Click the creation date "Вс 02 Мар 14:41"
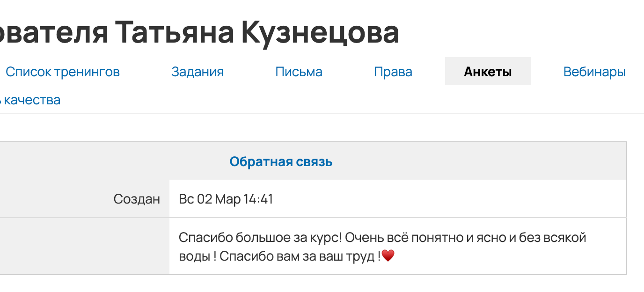Viewport: 644px width, 292px height. click(226, 198)
